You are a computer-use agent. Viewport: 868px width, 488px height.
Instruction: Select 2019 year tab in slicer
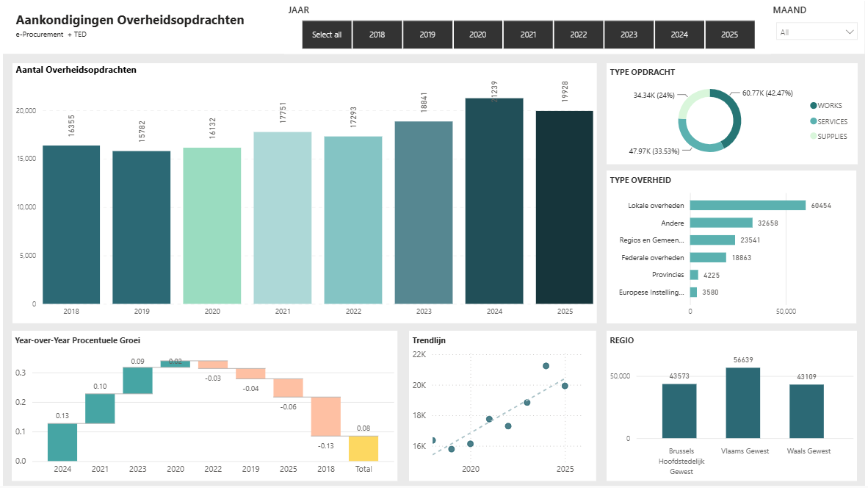pos(427,35)
